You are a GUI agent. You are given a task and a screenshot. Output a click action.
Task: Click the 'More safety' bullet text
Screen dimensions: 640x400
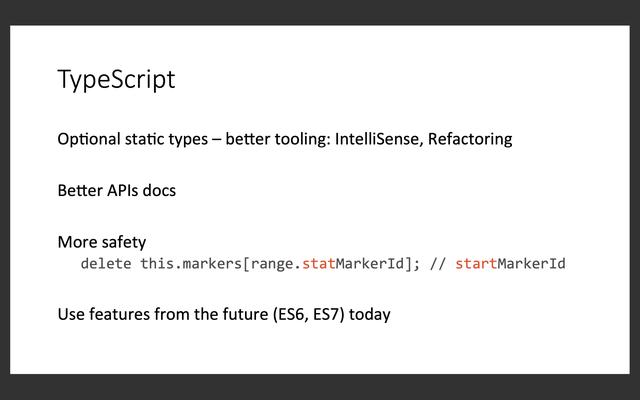click(102, 242)
